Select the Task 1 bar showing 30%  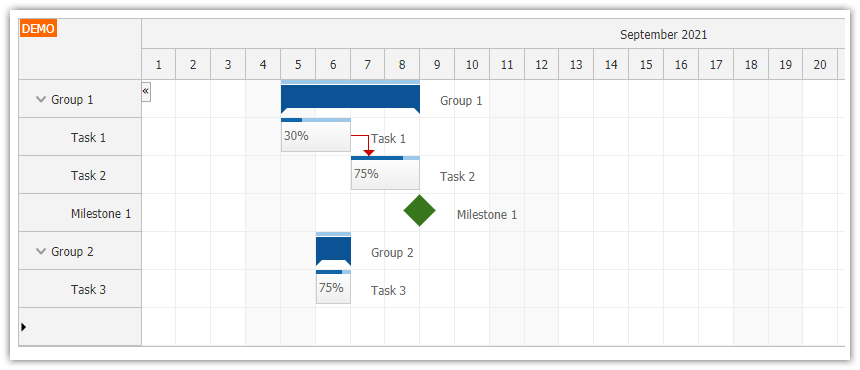(x=316, y=135)
